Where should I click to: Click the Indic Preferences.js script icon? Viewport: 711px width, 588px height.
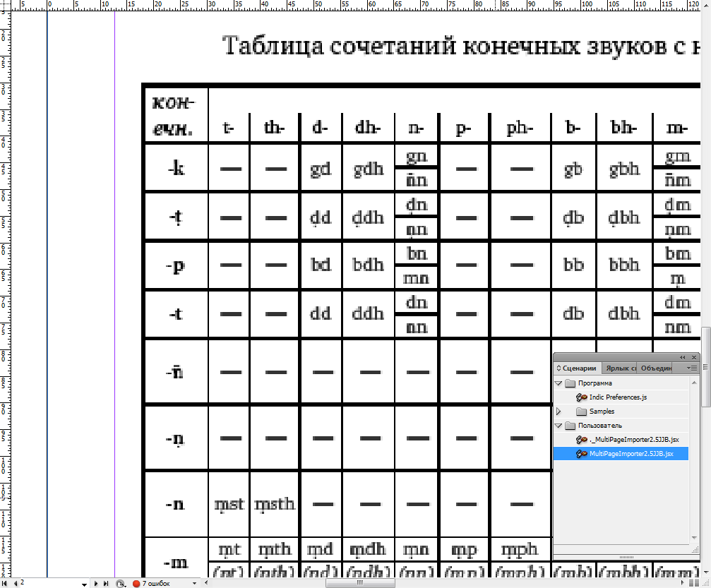point(581,397)
